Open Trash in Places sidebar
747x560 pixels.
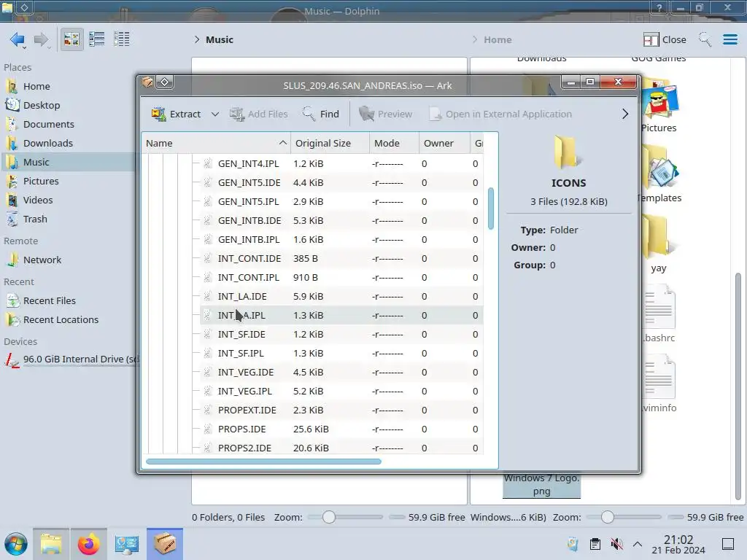point(69,219)
